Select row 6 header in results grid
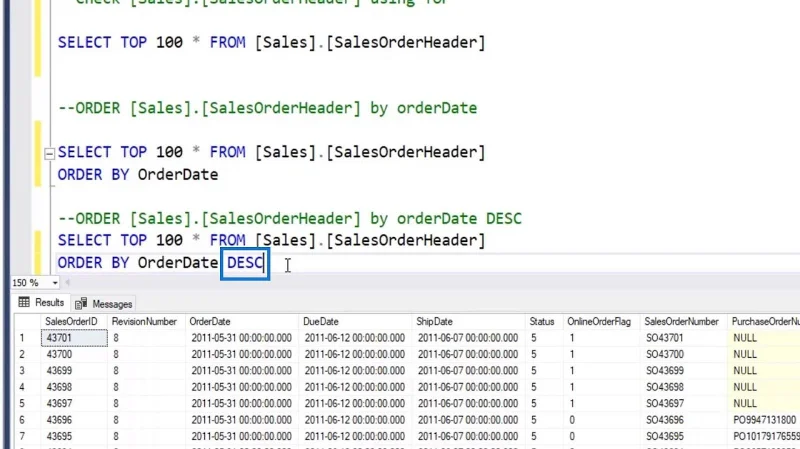Screen dimensions: 800x449 click(x=27, y=420)
